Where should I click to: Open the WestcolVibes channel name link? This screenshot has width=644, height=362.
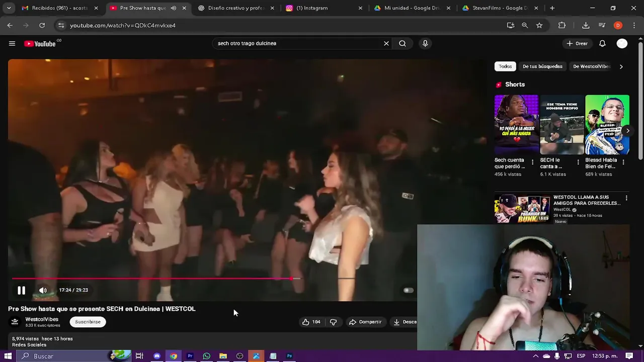[x=42, y=319]
